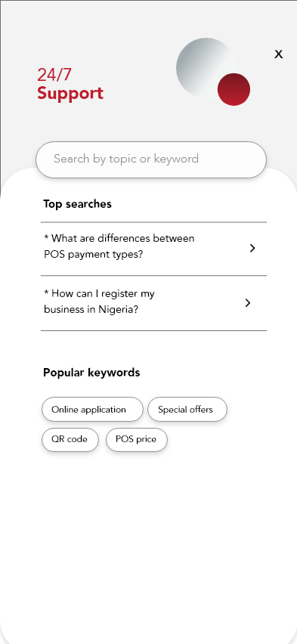This screenshot has height=644, width=297.
Task: Click the divider line under 'Top searches'
Action: (153, 222)
